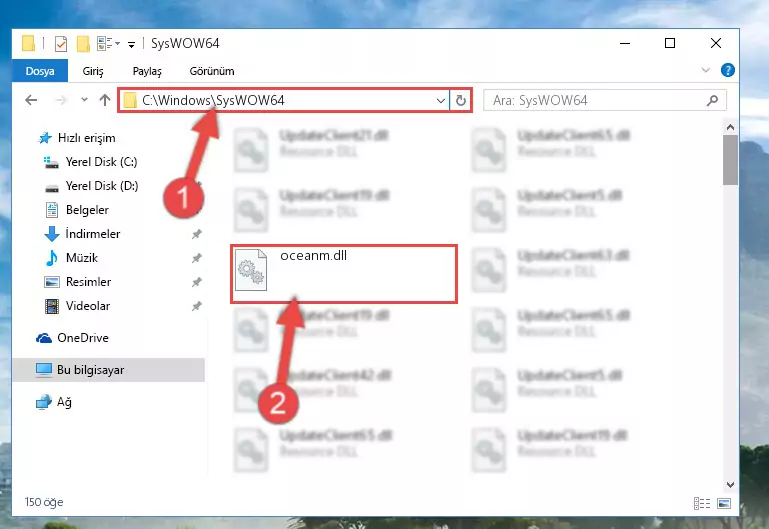Open Videolar folder in sidebar
This screenshot has width=769, height=529.
77,306
